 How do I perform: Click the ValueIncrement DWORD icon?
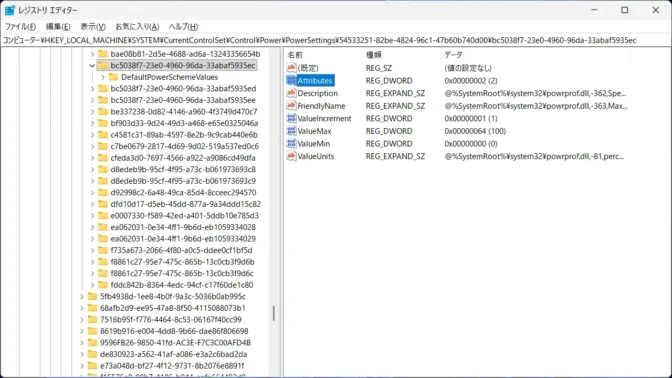pyautogui.click(x=291, y=118)
